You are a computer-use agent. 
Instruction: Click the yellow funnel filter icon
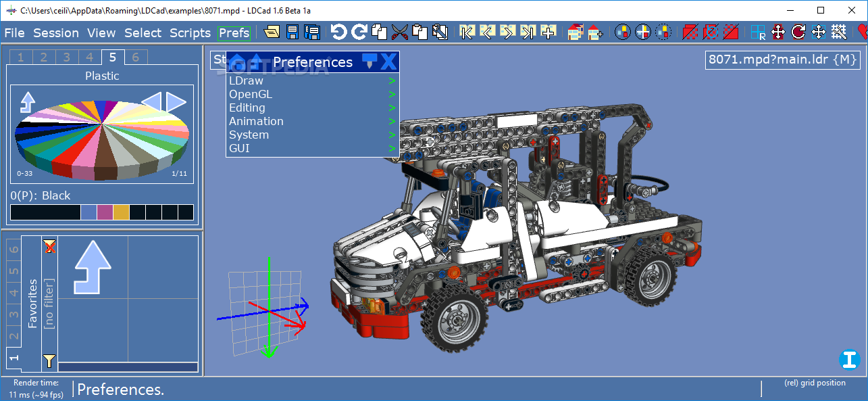(x=49, y=360)
